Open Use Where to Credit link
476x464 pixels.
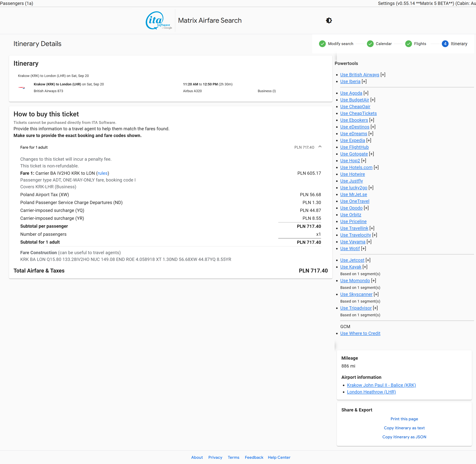pos(360,333)
